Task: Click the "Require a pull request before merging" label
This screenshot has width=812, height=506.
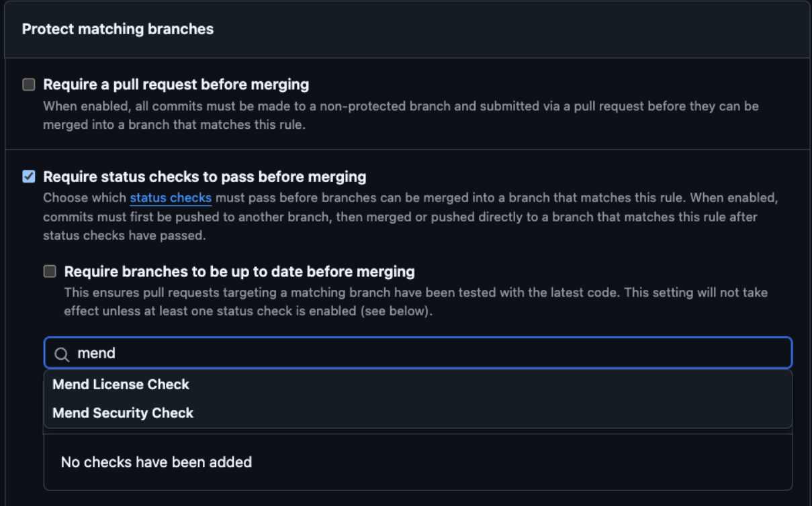Action: [176, 85]
